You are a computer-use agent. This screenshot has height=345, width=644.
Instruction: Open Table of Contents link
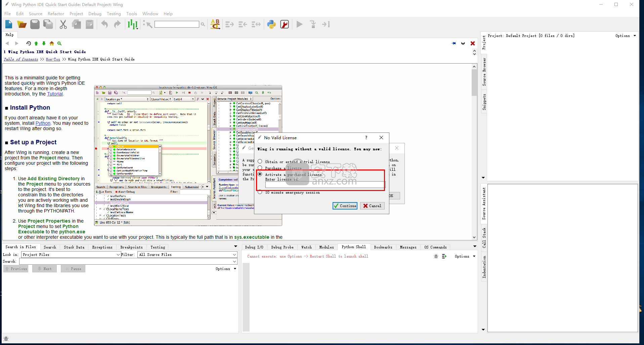[x=21, y=59]
